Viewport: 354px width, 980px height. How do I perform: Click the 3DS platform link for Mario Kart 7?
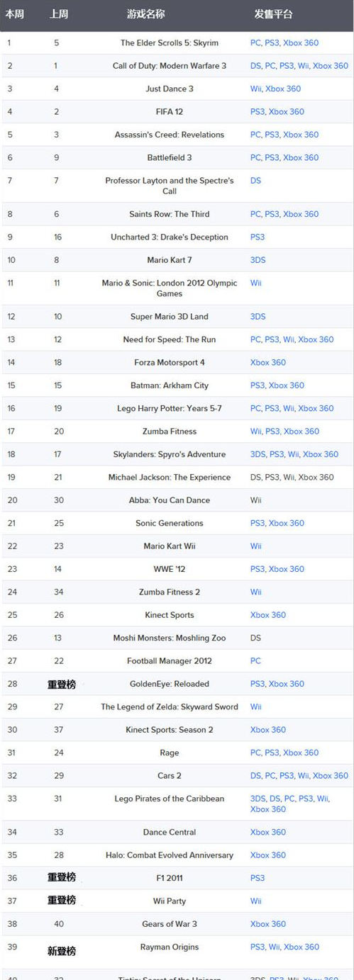point(258,260)
